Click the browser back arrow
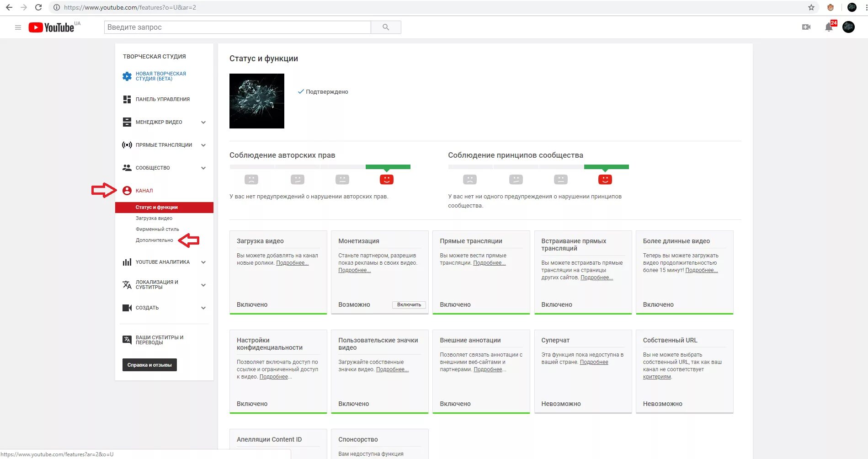Image resolution: width=868 pixels, height=459 pixels. (x=9, y=7)
